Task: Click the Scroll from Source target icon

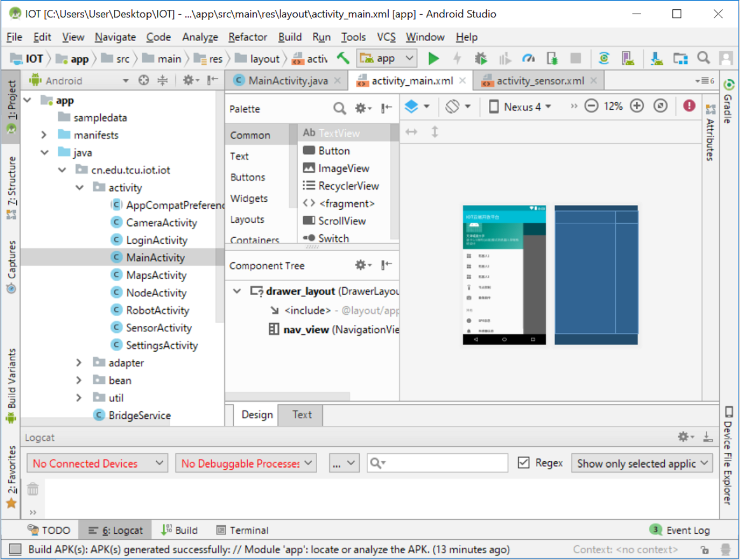Action: [x=144, y=80]
